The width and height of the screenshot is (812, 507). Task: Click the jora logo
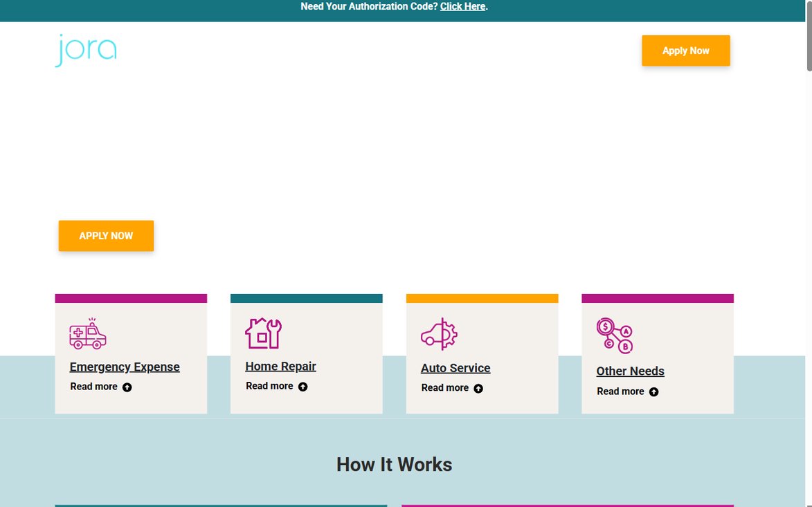(86, 50)
